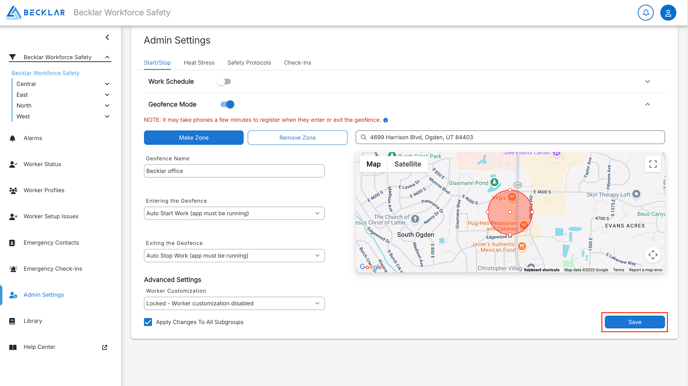Click Javier's Authentic Mexican Food marker

click(x=522, y=246)
